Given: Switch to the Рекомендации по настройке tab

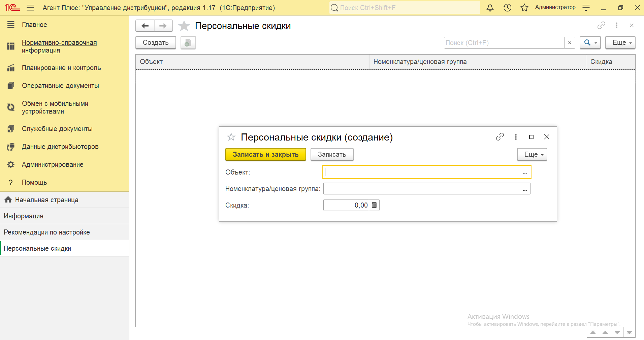Looking at the screenshot, I should click(x=47, y=232).
